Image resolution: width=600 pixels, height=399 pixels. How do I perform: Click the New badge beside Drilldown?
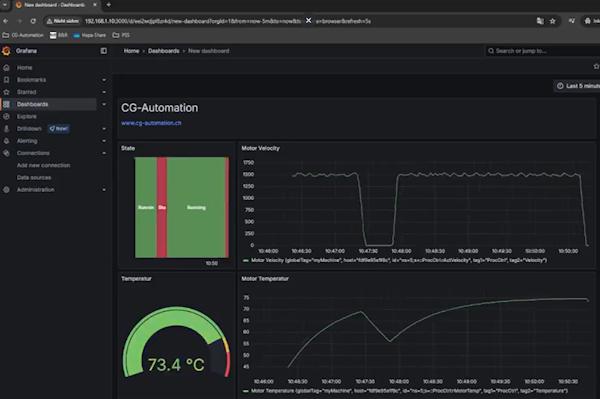(59, 129)
